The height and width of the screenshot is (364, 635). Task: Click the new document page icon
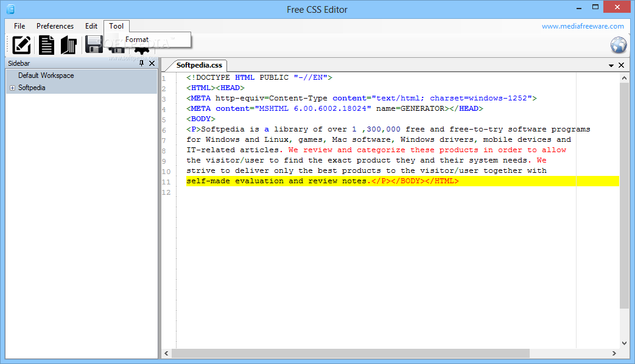pyautogui.click(x=46, y=44)
